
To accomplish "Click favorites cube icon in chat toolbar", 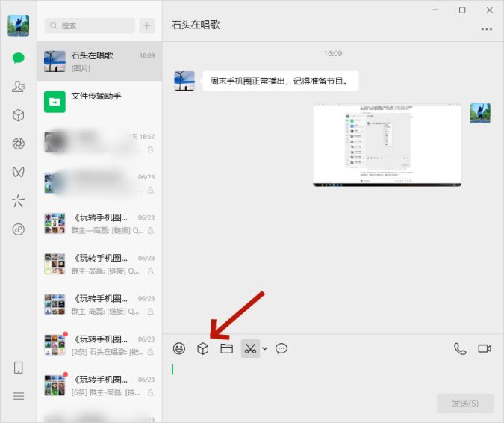I will tap(203, 348).
